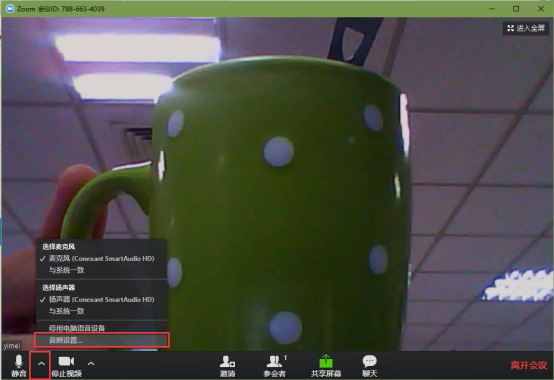Select checked 麦克风 (Conexant SmartAudio HD) microphone
The height and width of the screenshot is (380, 554).
(x=101, y=259)
